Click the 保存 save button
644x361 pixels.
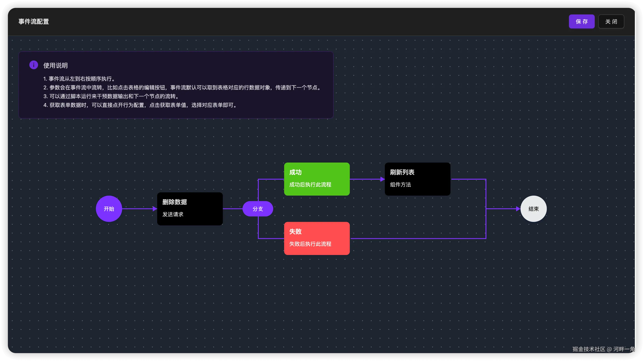[581, 21]
